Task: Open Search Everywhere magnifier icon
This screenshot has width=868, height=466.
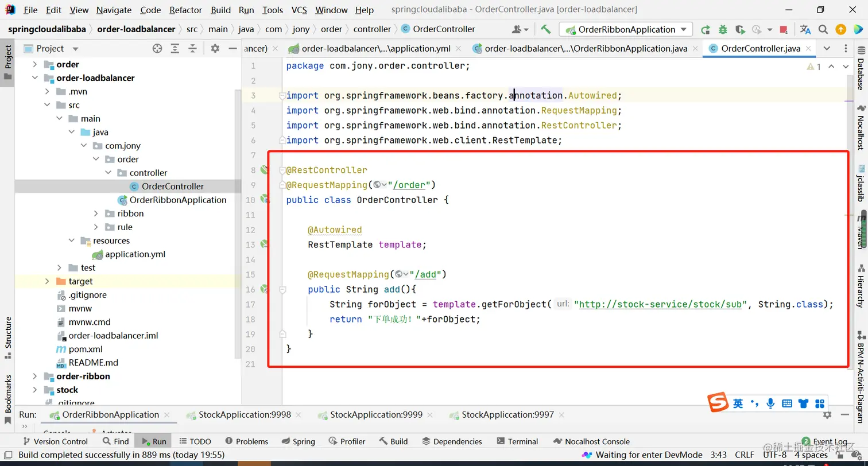Action: coord(823,29)
